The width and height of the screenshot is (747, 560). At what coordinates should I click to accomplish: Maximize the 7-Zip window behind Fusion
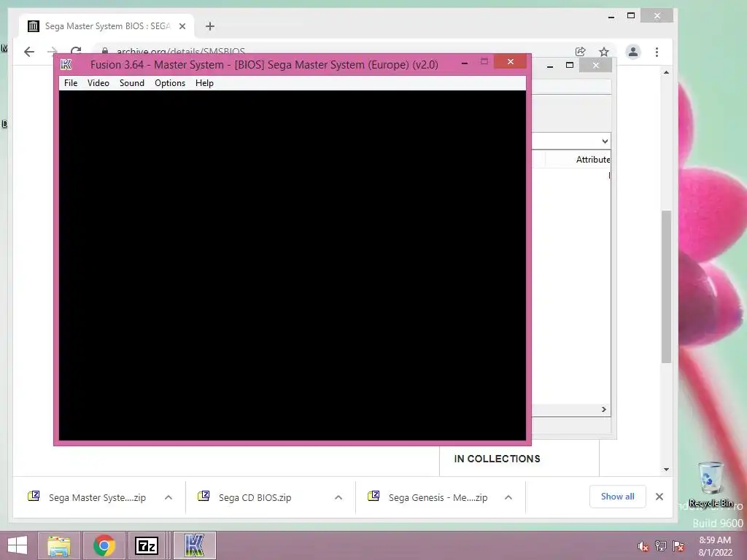coord(569,65)
